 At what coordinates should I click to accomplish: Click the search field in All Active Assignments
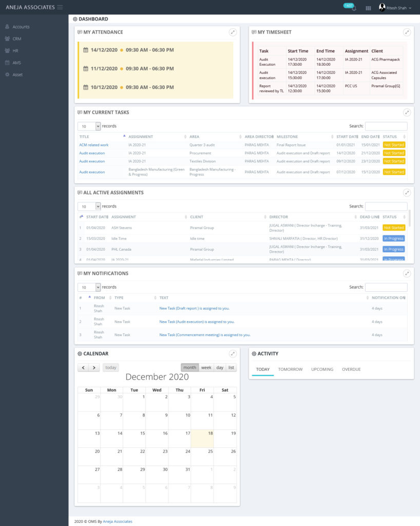386,206
